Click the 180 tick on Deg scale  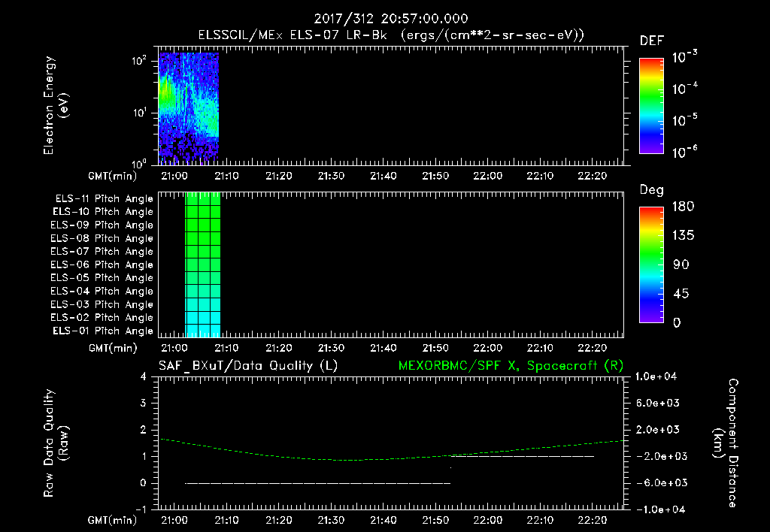click(x=683, y=207)
